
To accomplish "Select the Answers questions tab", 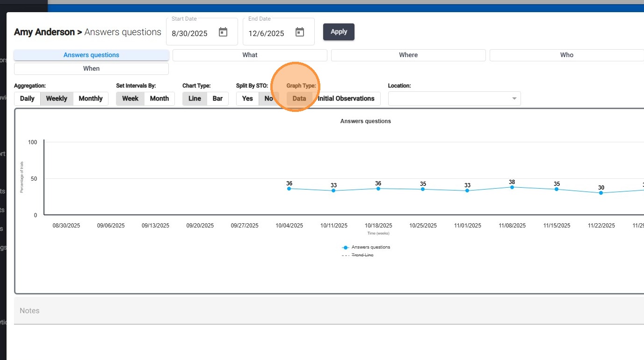I will point(91,55).
